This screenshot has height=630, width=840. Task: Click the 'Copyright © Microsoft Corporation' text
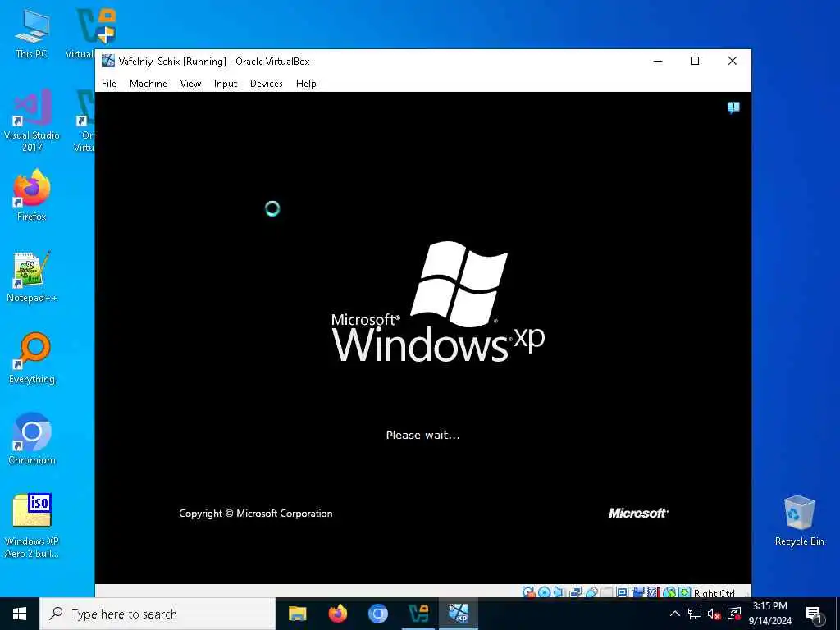point(256,514)
